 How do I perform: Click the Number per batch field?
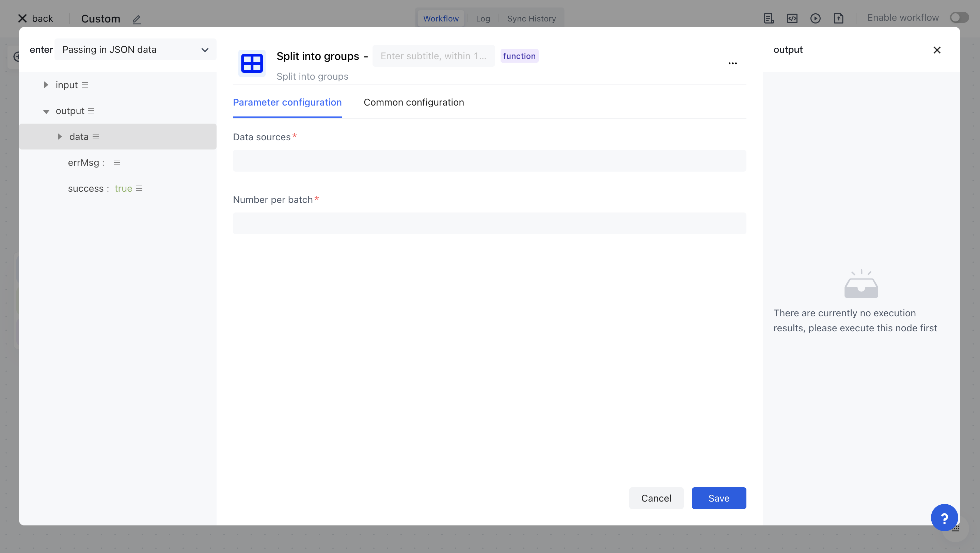489,223
